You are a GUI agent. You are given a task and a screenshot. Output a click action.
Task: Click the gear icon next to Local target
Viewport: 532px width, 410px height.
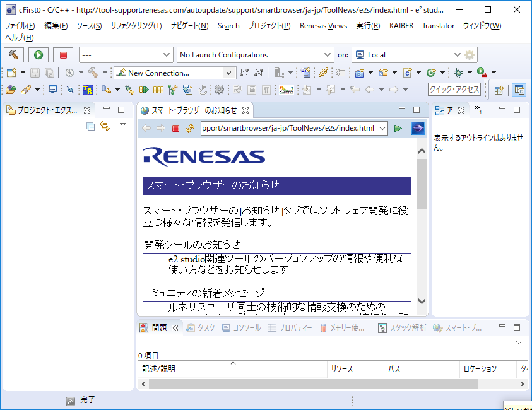[470, 55]
